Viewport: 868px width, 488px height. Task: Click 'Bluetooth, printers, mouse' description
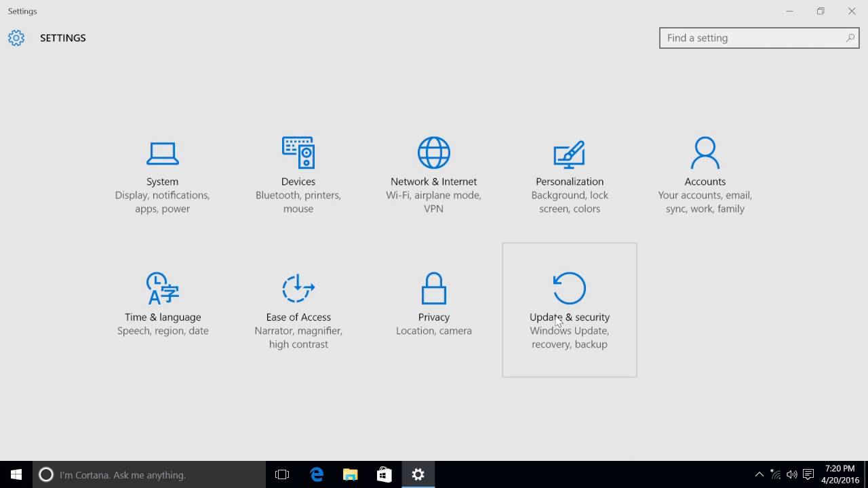pyautogui.click(x=298, y=202)
